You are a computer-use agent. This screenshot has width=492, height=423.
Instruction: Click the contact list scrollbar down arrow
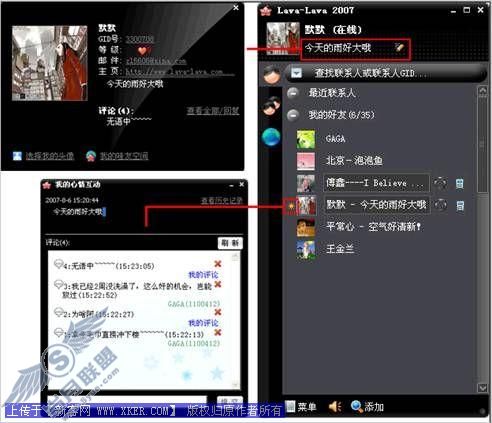tap(482, 388)
